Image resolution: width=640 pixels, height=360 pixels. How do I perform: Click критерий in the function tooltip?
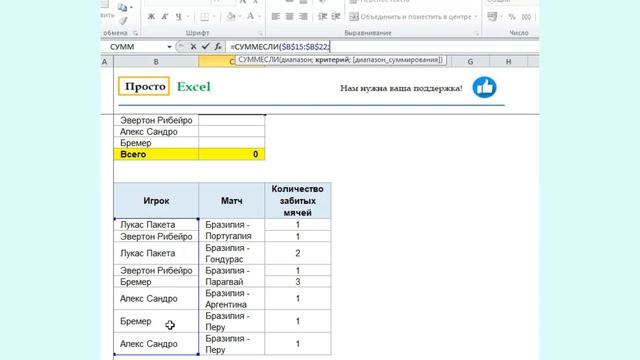coord(332,60)
